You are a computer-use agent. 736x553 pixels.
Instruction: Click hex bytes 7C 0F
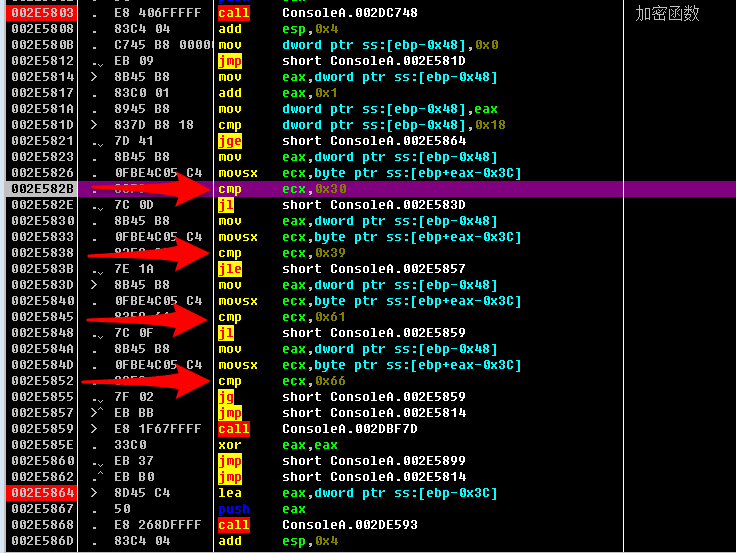click(x=134, y=333)
